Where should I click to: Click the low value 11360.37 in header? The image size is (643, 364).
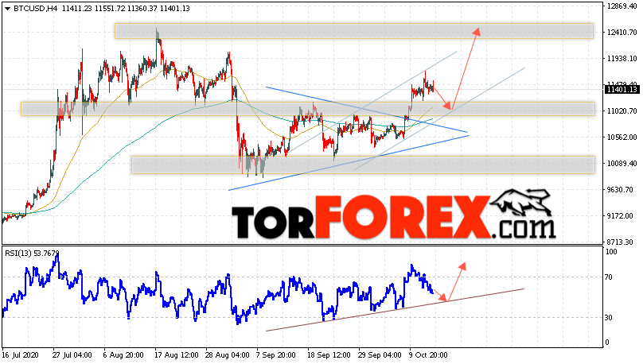(x=142, y=8)
